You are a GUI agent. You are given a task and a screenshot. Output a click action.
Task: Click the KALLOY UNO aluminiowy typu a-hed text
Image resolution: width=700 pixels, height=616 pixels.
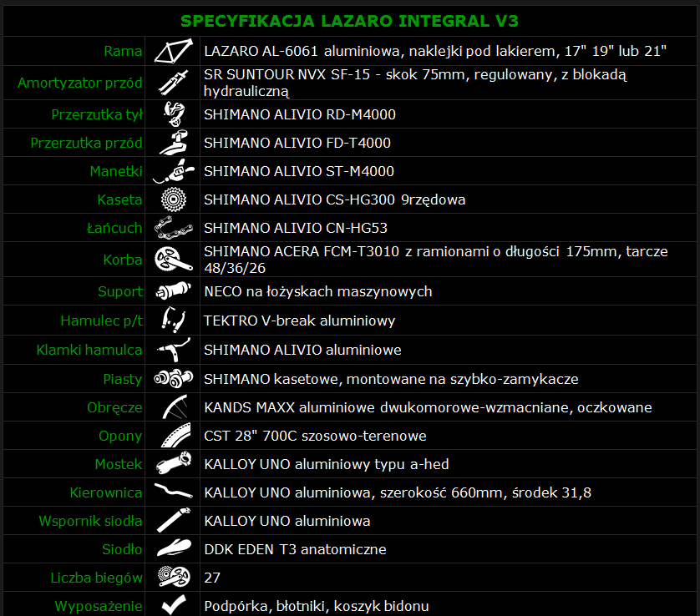click(327, 464)
